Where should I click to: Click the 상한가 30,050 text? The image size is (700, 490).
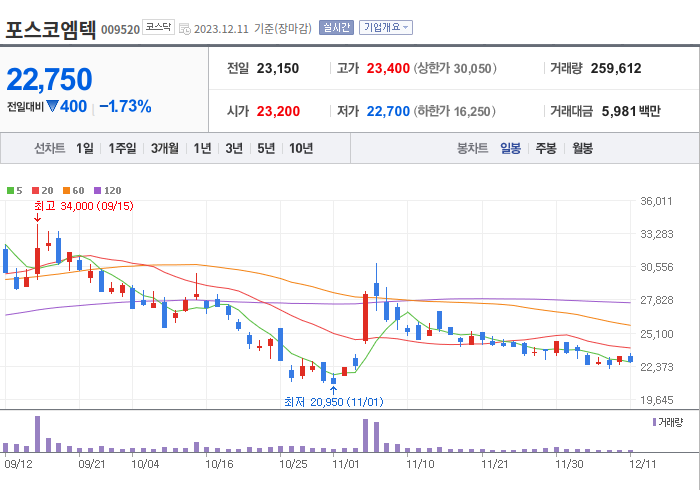pos(455,68)
